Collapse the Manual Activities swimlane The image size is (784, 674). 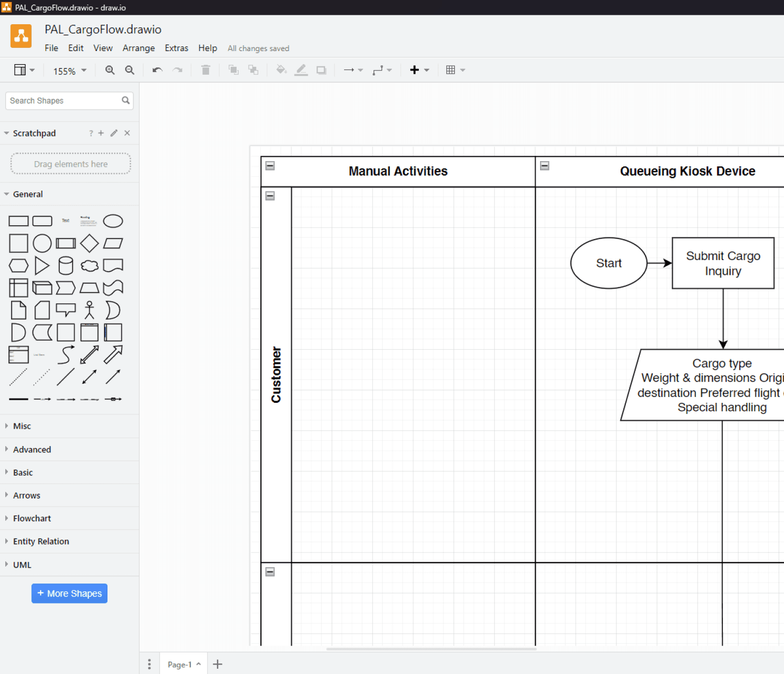tap(270, 166)
